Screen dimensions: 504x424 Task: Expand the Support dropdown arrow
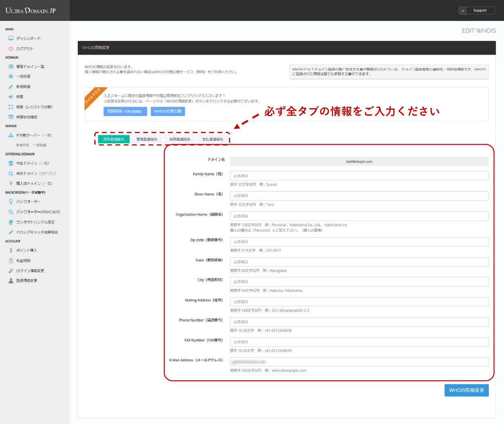coord(463,11)
